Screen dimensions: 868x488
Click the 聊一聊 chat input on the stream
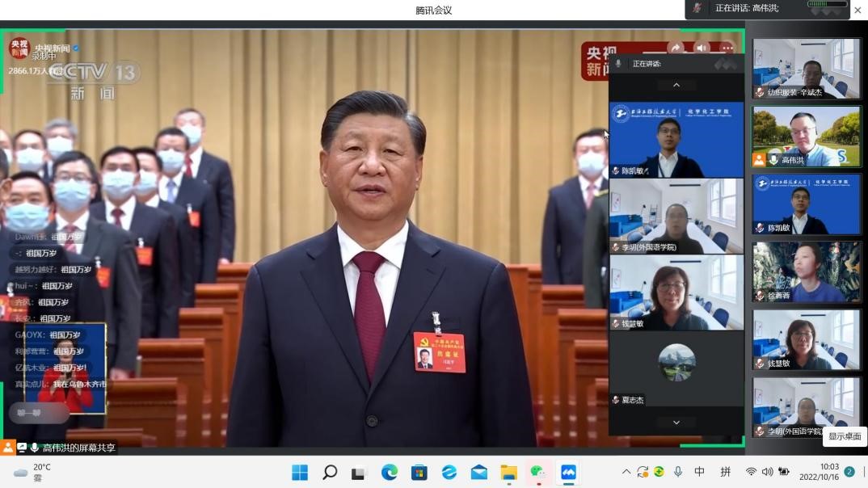click(38, 412)
